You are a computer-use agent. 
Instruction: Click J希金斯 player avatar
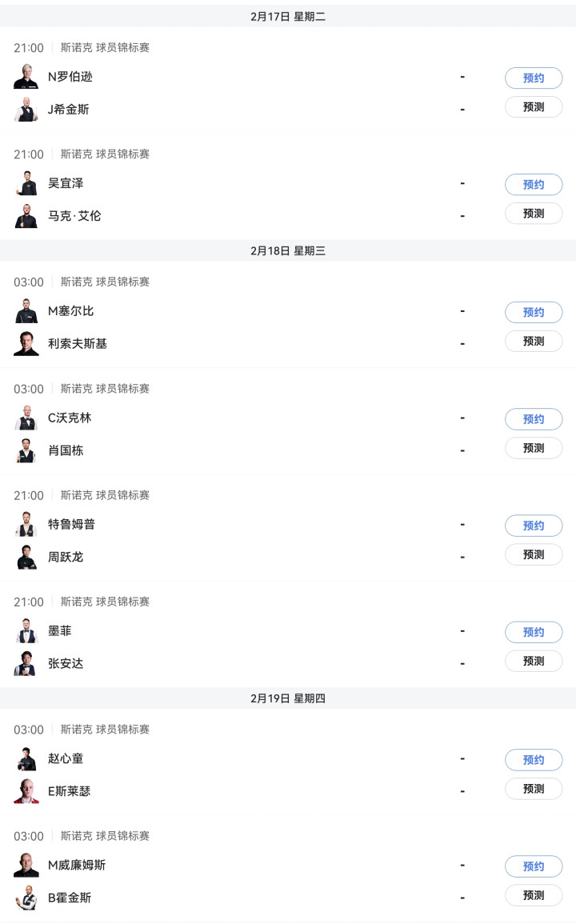(x=26, y=109)
